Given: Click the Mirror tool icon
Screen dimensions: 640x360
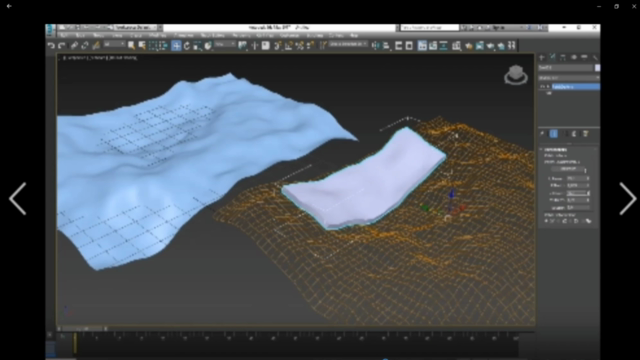Looking at the screenshot, I should point(376,45).
